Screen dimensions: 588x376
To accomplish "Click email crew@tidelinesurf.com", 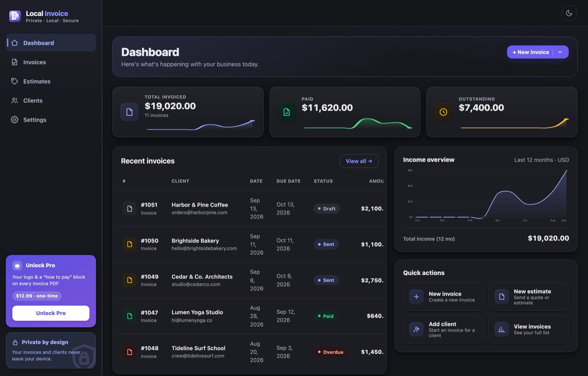I will point(198,356).
